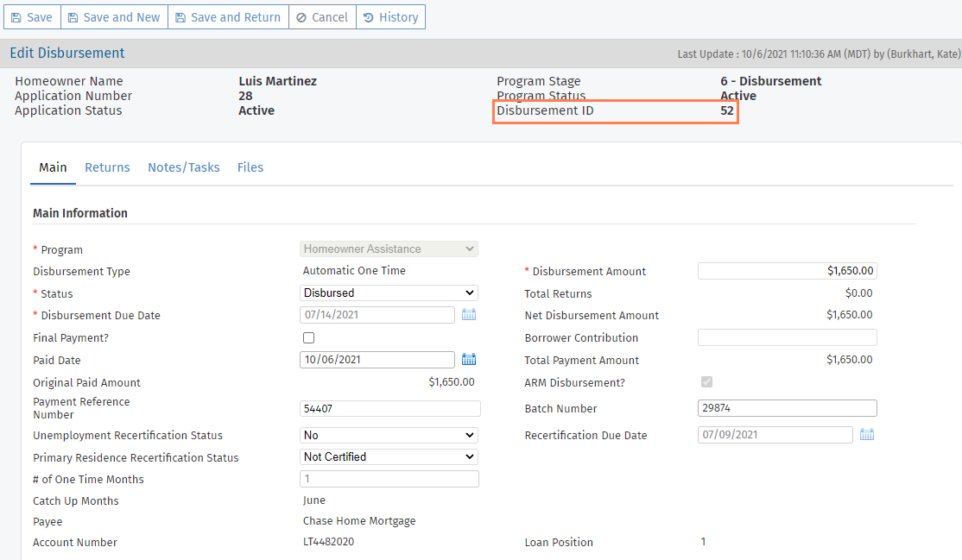Image resolution: width=962 pixels, height=560 pixels.
Task: Open the History view
Action: pyautogui.click(x=390, y=17)
